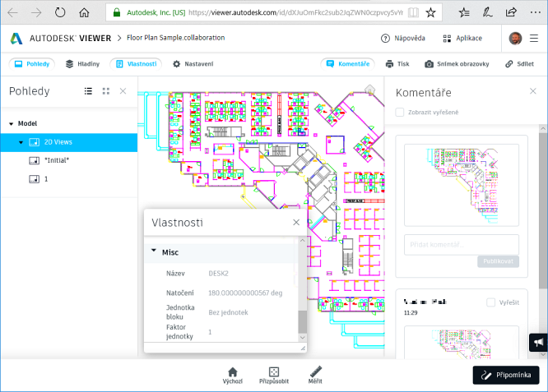Open browser more options menu
This screenshot has width=548, height=392.
coord(535,13)
